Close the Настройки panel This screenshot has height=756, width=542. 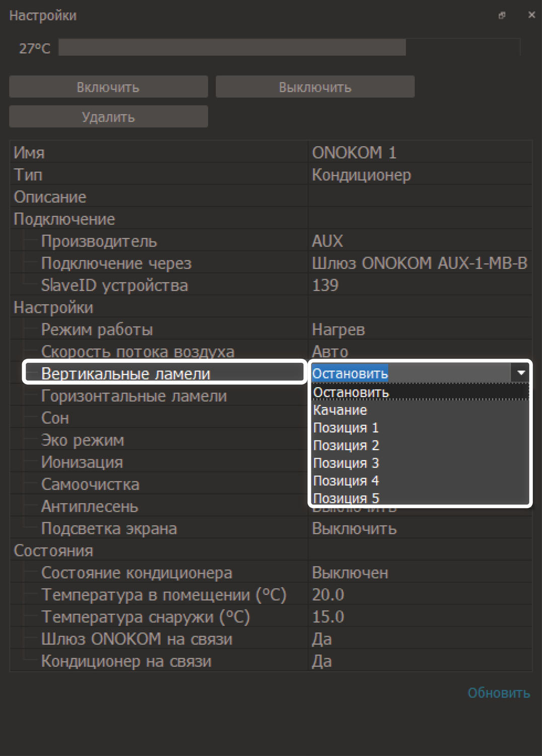(531, 15)
